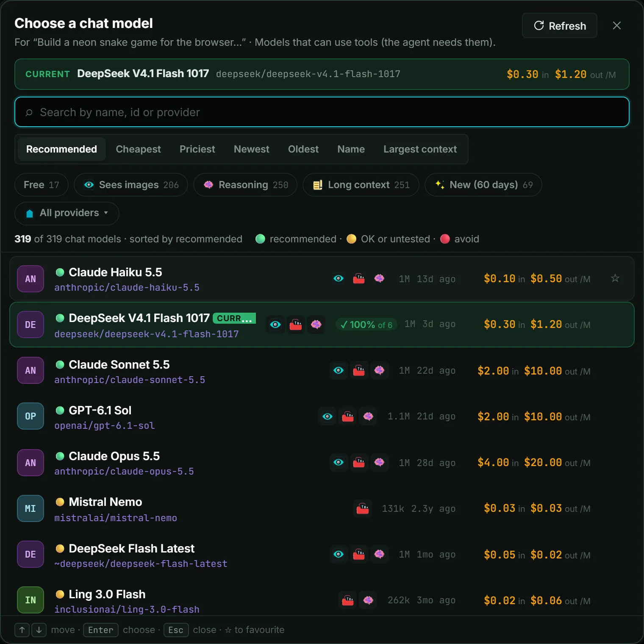Click the MI avatar beside Mistral Nemo

(x=31, y=508)
